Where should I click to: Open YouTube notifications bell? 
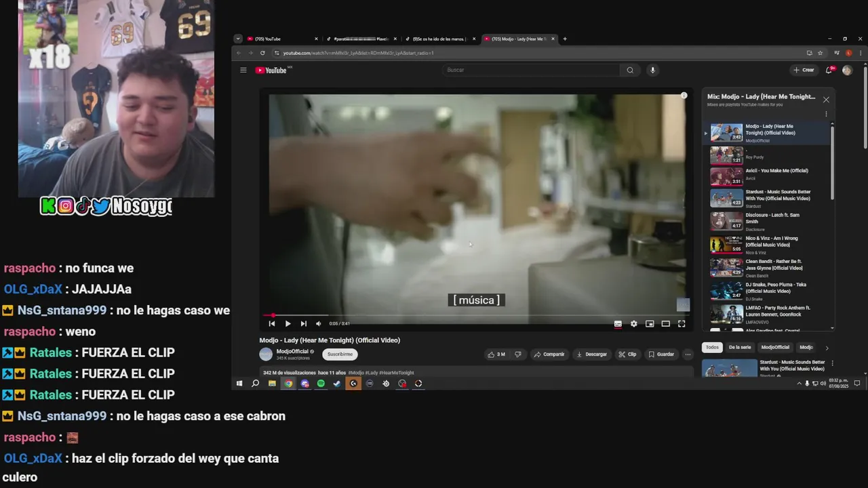click(x=829, y=70)
